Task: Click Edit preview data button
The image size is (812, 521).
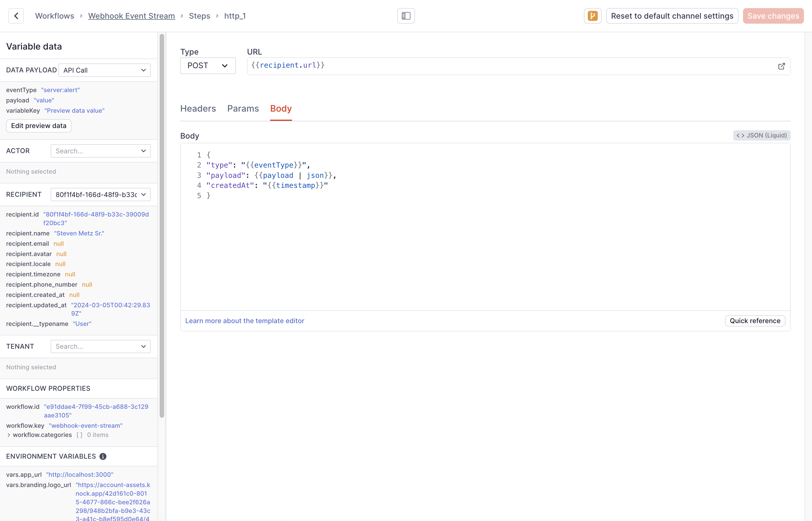Action: pos(38,125)
